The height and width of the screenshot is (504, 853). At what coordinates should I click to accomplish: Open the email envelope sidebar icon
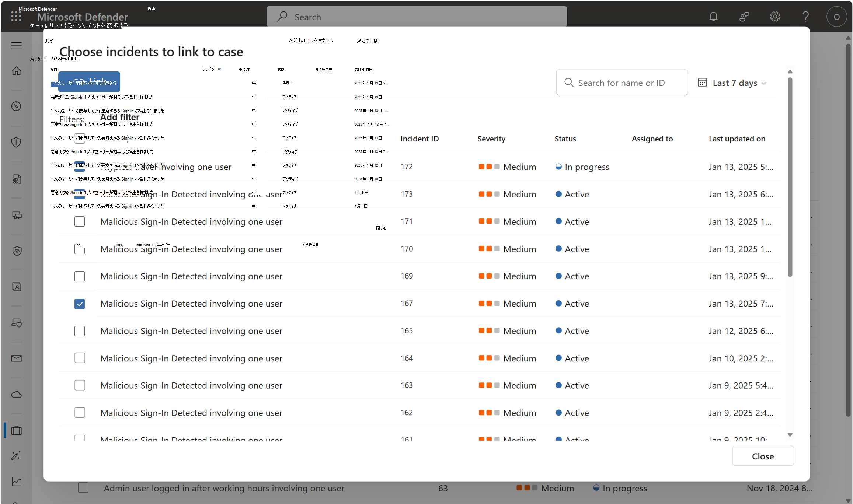[17, 358]
